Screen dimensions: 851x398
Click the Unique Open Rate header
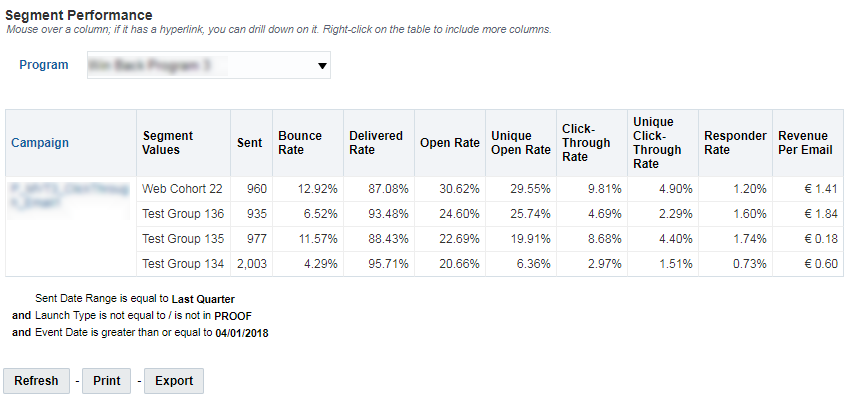click(x=521, y=143)
